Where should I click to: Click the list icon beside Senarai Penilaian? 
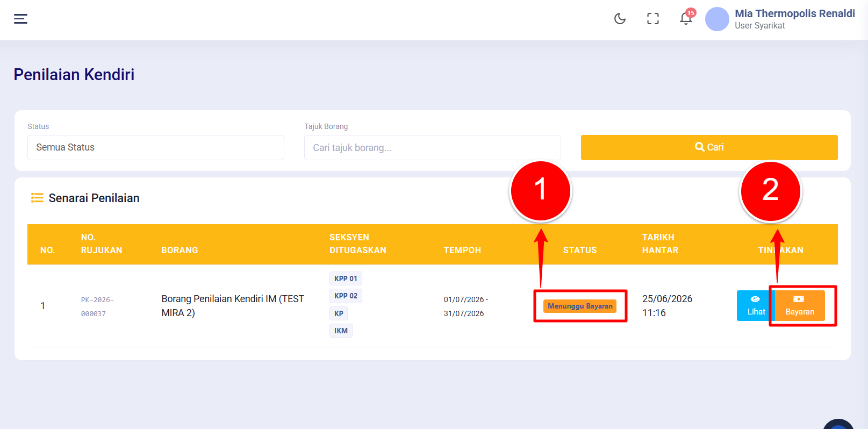coord(37,198)
